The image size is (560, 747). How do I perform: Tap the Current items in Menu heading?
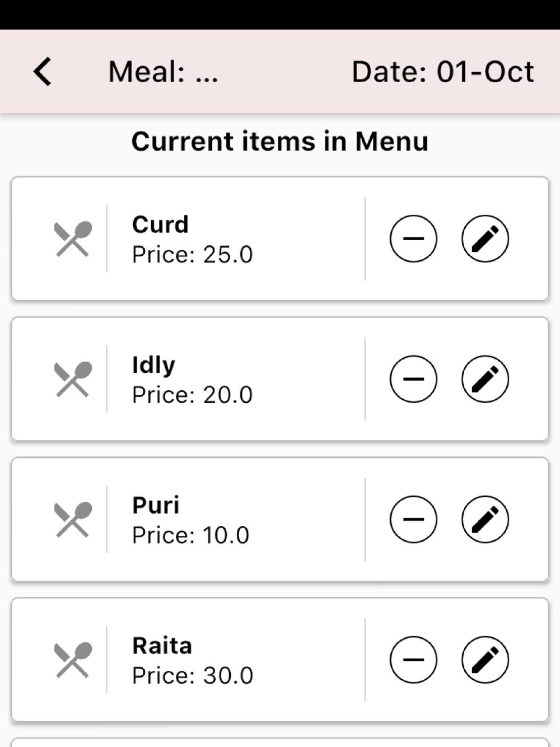click(x=280, y=141)
